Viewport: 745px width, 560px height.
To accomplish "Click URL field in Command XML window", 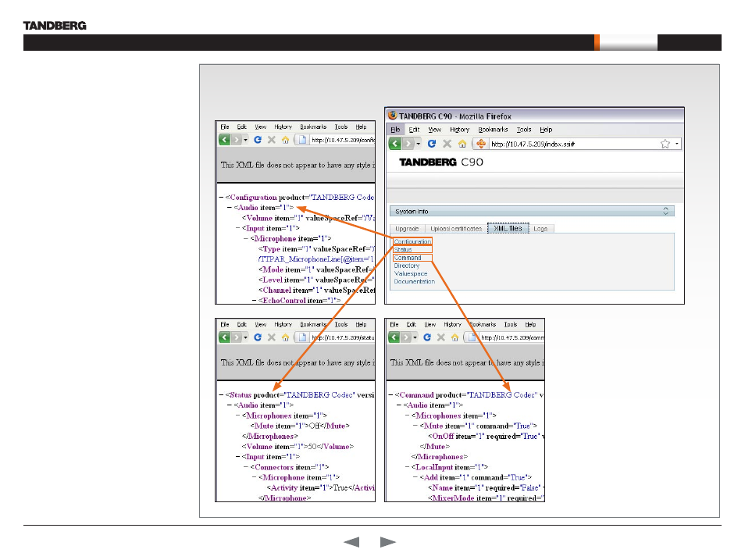I will pos(512,337).
